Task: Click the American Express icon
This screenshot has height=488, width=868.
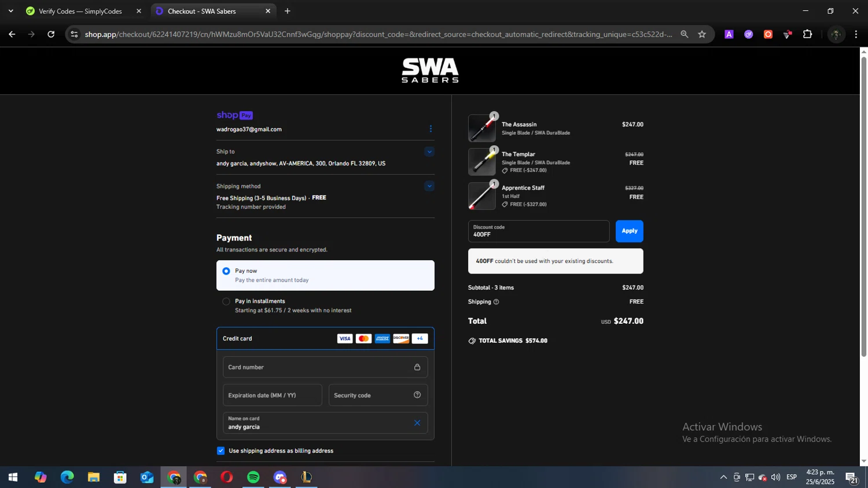Action: (382, 339)
